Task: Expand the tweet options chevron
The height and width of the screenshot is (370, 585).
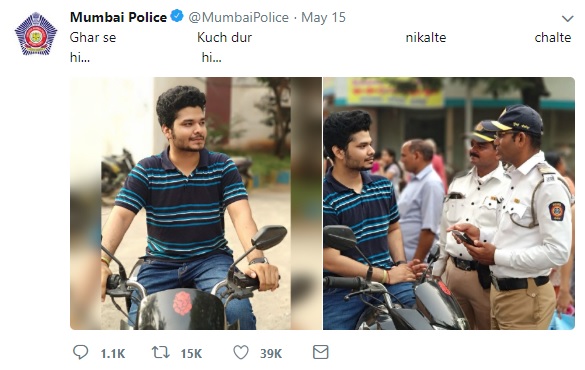Action: (x=567, y=18)
